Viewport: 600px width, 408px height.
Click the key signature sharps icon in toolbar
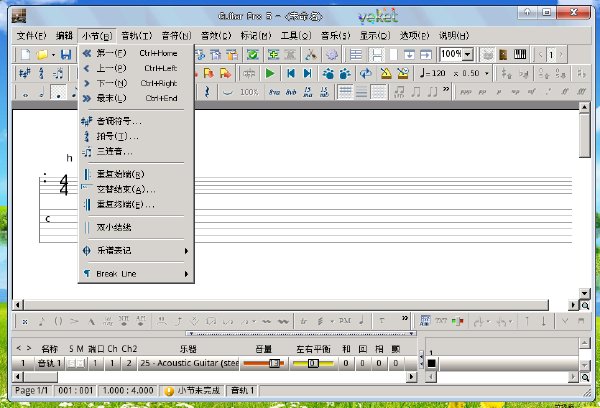pos(25,73)
